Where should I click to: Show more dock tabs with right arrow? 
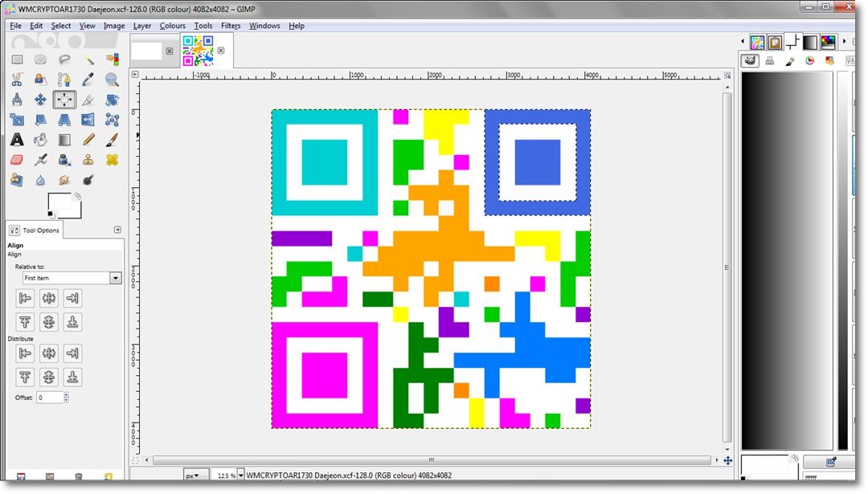pyautogui.click(x=844, y=42)
